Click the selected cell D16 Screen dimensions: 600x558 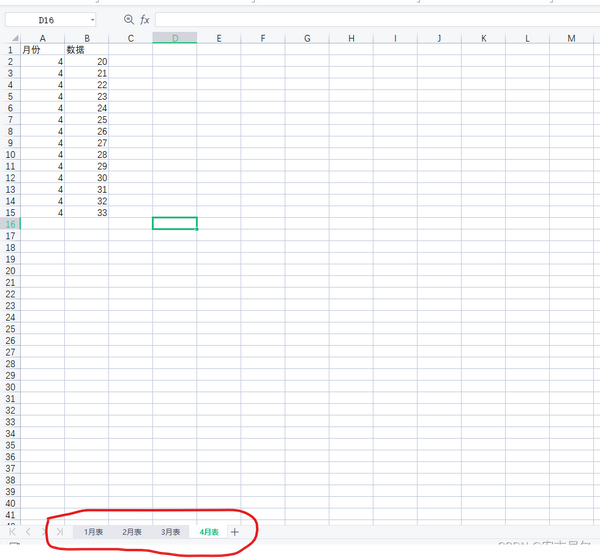(x=175, y=224)
